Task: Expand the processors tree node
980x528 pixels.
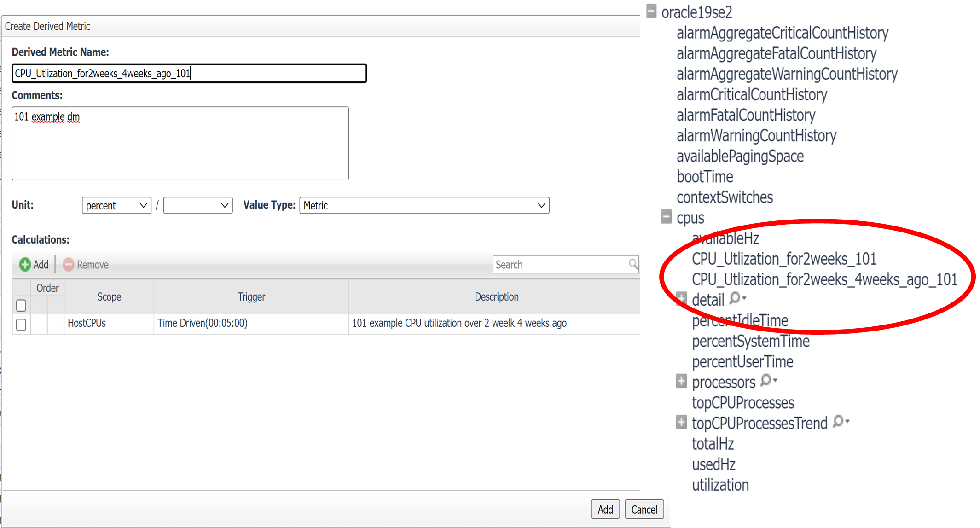Action: (681, 381)
